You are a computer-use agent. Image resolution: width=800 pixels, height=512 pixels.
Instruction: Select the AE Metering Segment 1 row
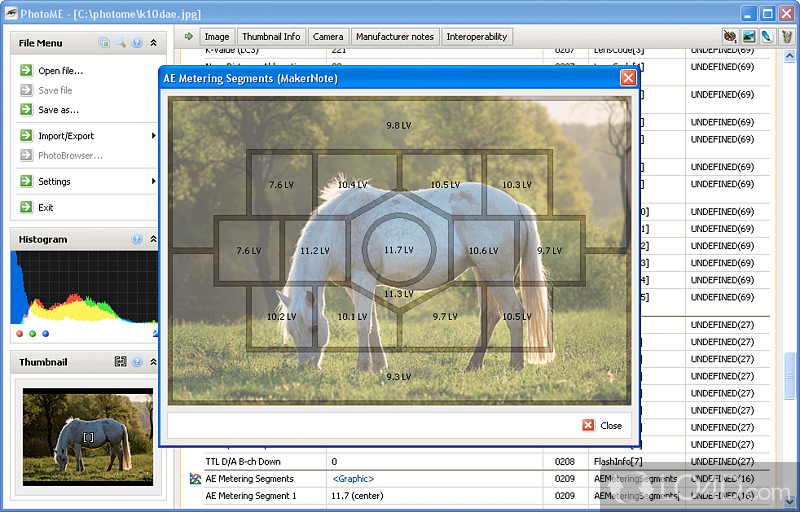click(480, 496)
